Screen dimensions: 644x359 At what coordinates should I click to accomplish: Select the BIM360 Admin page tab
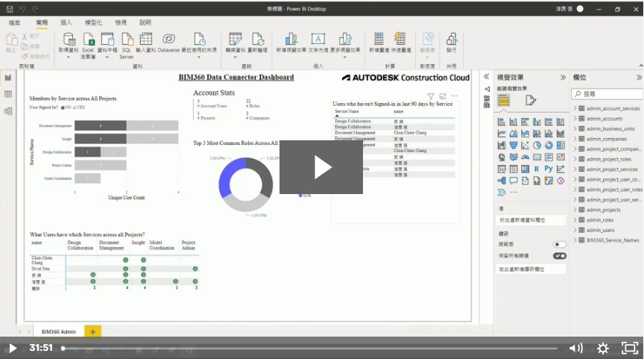pos(59,331)
